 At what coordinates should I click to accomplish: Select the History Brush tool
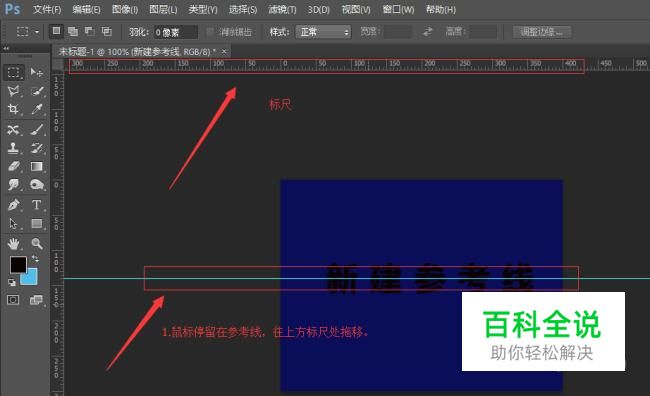(x=36, y=148)
